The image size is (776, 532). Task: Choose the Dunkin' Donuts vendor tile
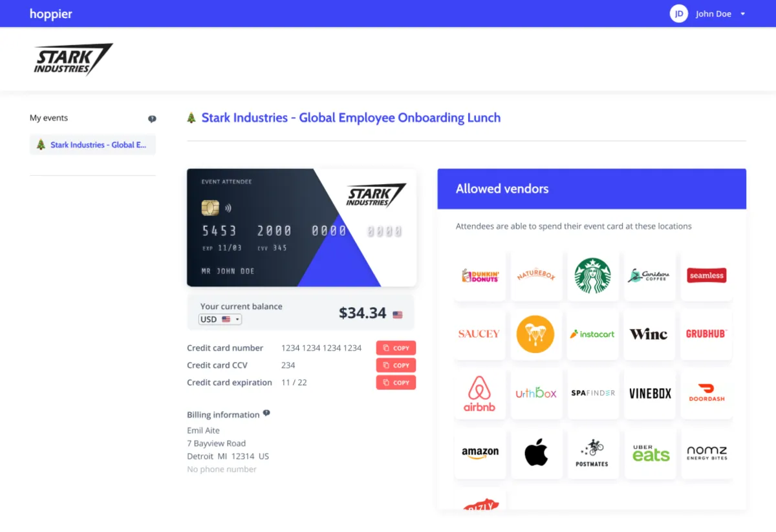480,276
